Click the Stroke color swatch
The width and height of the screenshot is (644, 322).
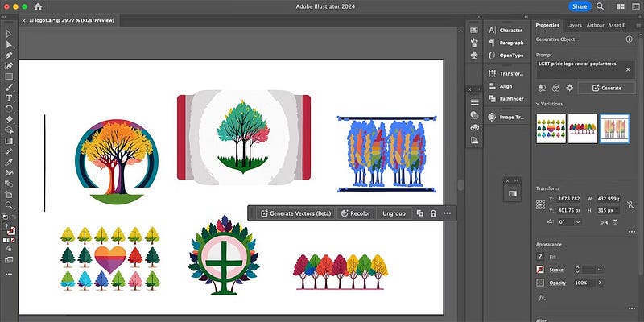click(x=541, y=269)
